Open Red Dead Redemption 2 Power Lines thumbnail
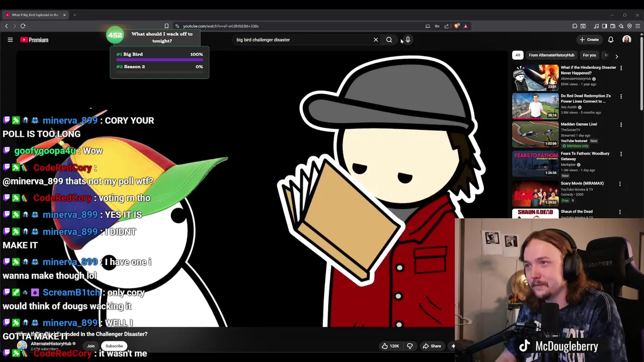 tap(535, 106)
